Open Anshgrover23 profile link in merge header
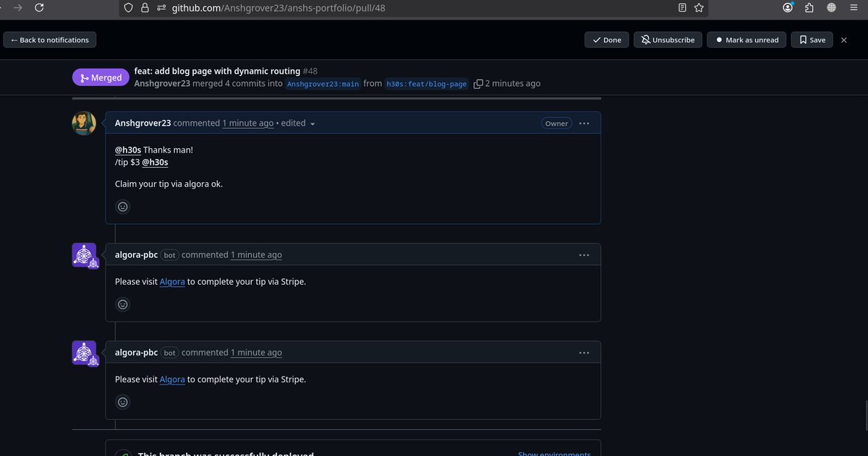The image size is (868, 456). coord(162,83)
